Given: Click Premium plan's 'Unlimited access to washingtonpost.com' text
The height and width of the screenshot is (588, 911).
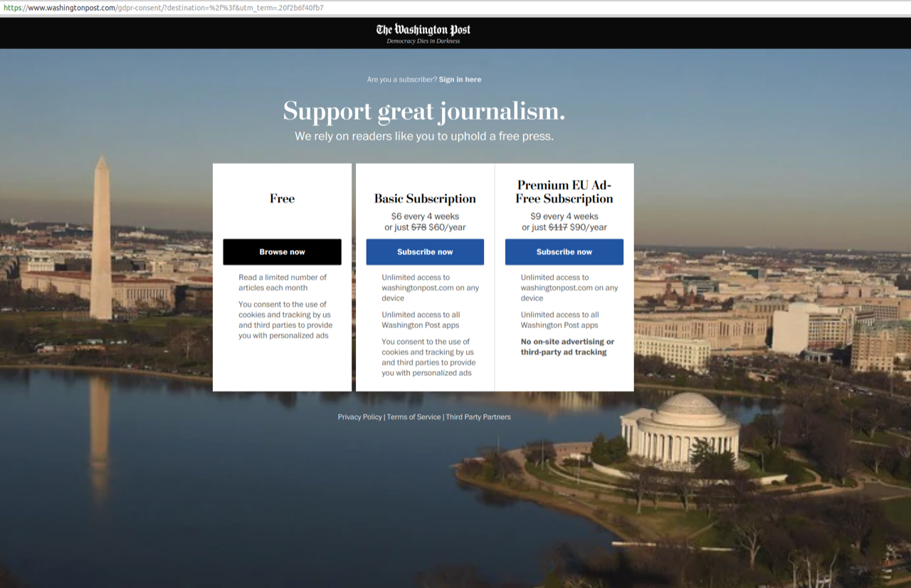Looking at the screenshot, I should (x=569, y=288).
